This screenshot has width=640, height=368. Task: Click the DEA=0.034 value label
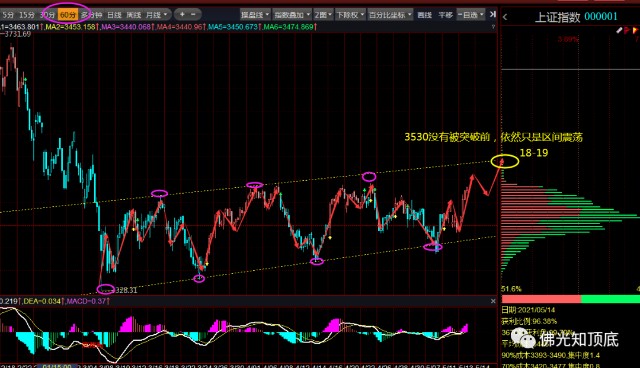[x=43, y=301]
